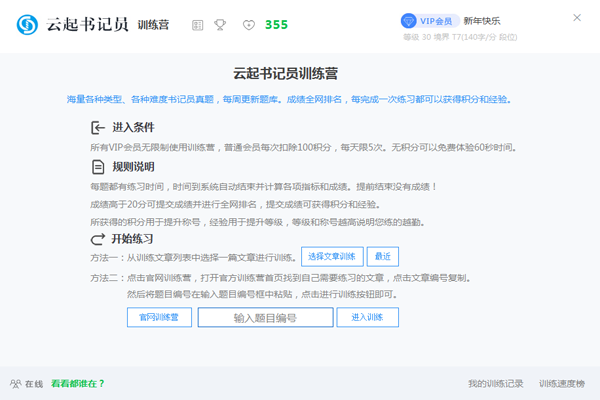Click the online users icon
This screenshot has height=400, width=600.
pyautogui.click(x=16, y=384)
